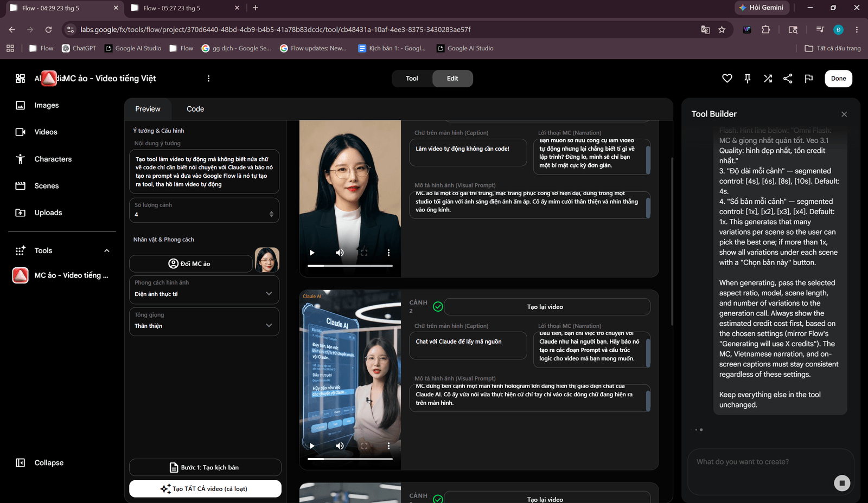Open the Chrome menu three dots
The height and width of the screenshot is (503, 868).
coord(857,30)
